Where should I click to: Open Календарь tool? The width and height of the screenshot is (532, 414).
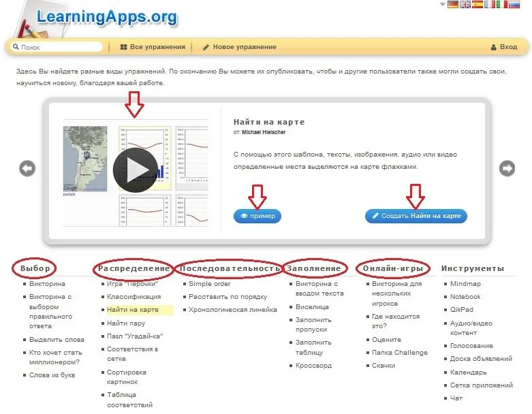(468, 372)
